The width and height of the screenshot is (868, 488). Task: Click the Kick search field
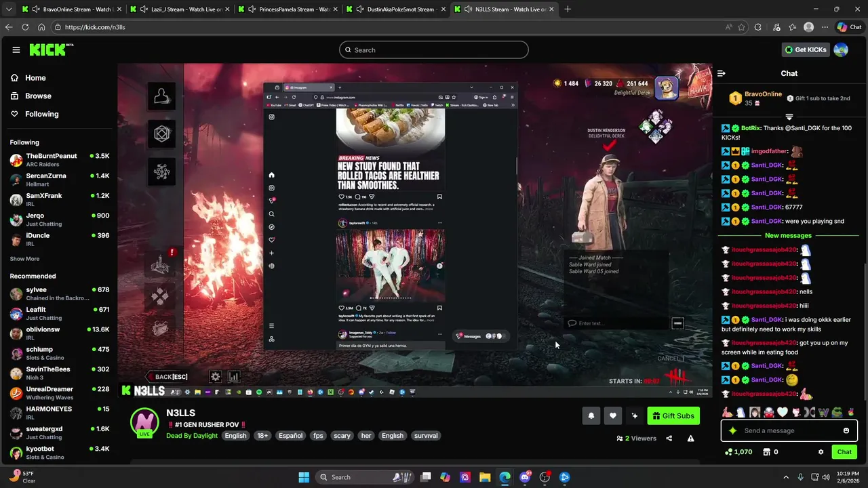434,50
